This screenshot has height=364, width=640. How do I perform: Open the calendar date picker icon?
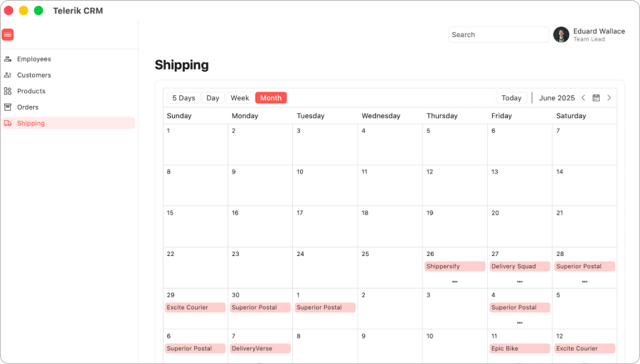(x=596, y=98)
